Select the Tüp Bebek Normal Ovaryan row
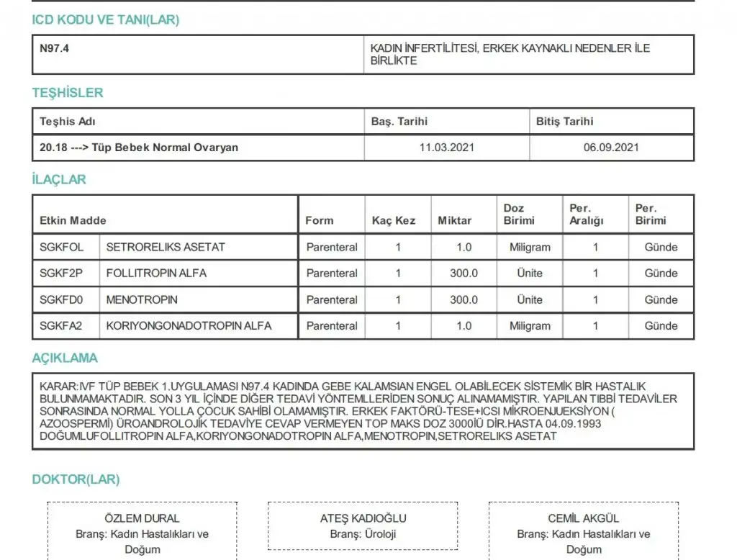 [x=139, y=148]
